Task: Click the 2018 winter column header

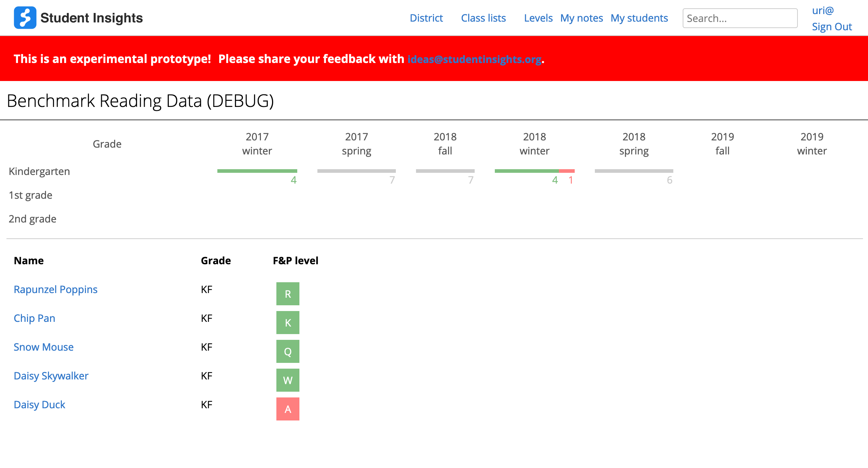Action: click(x=535, y=144)
